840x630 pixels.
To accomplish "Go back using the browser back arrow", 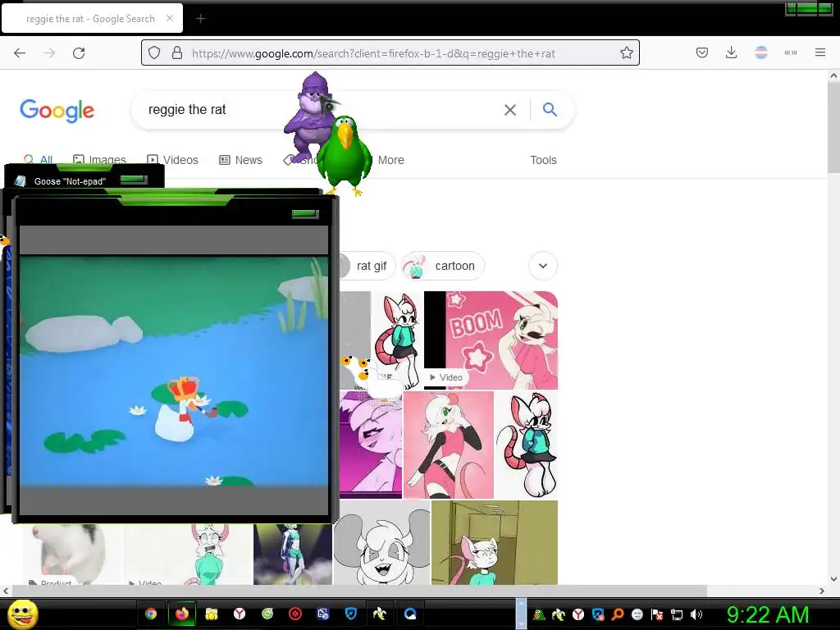I will (x=20, y=53).
